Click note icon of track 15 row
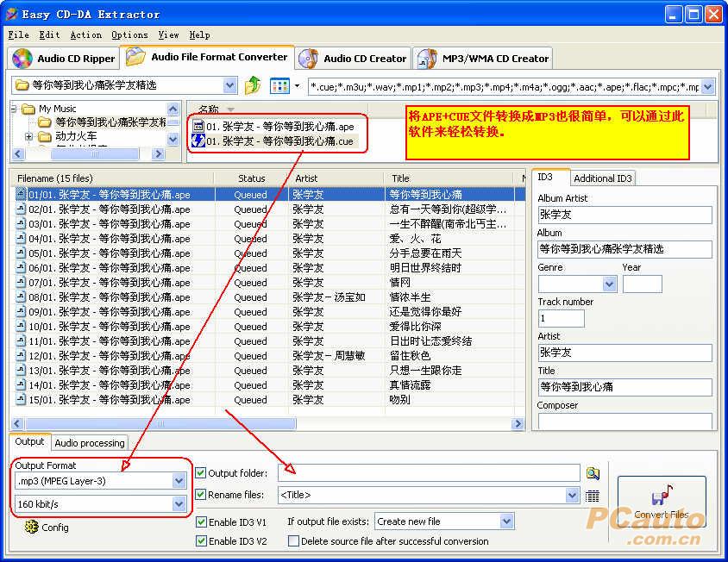Image resolution: width=728 pixels, height=562 pixels. click(21, 399)
